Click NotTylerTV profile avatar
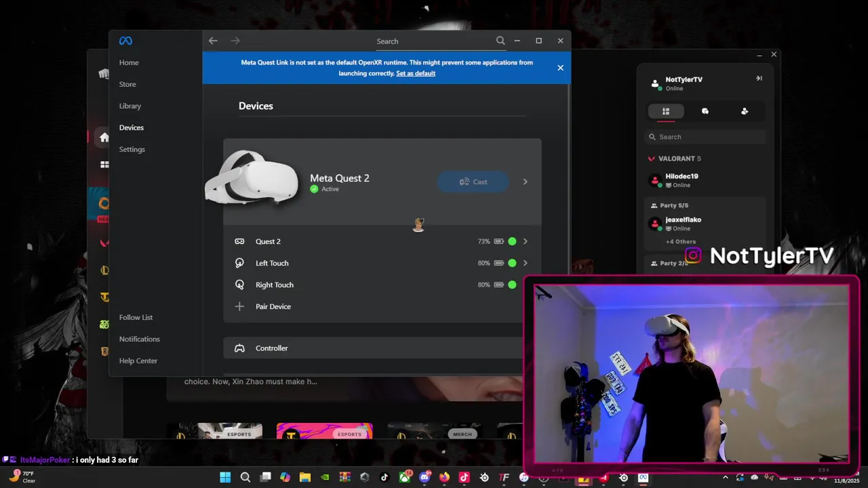The width and height of the screenshot is (868, 488). pos(655,83)
